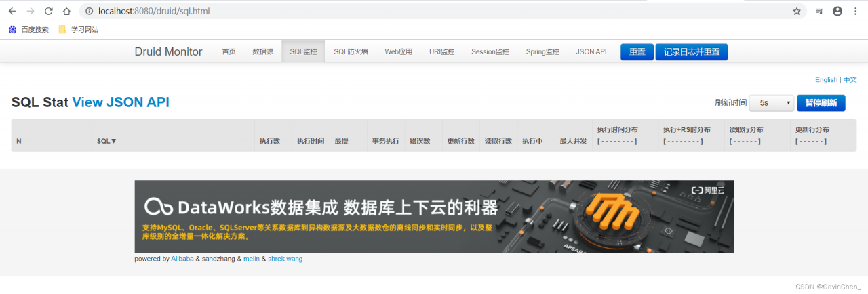Click the SQL Stat heading text

[40, 102]
